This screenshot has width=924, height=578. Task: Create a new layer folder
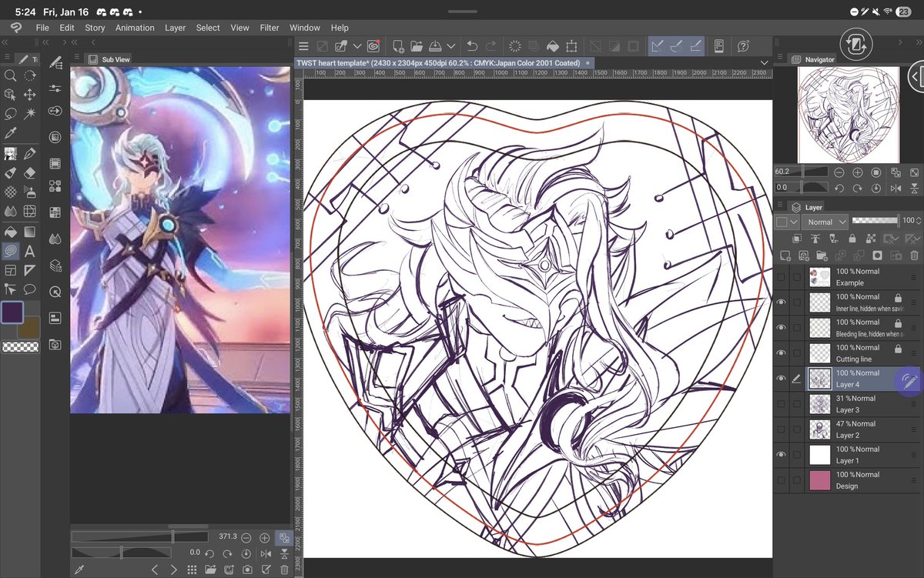[x=822, y=256]
